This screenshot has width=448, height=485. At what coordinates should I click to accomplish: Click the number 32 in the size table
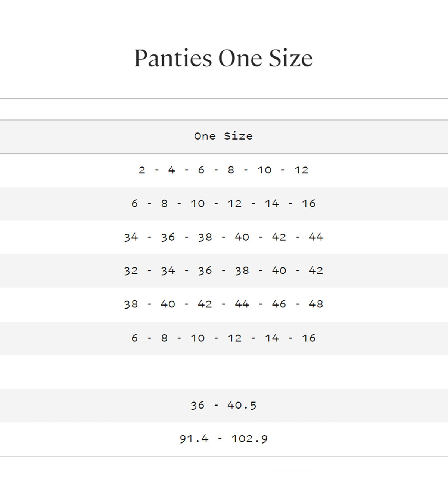click(x=131, y=270)
